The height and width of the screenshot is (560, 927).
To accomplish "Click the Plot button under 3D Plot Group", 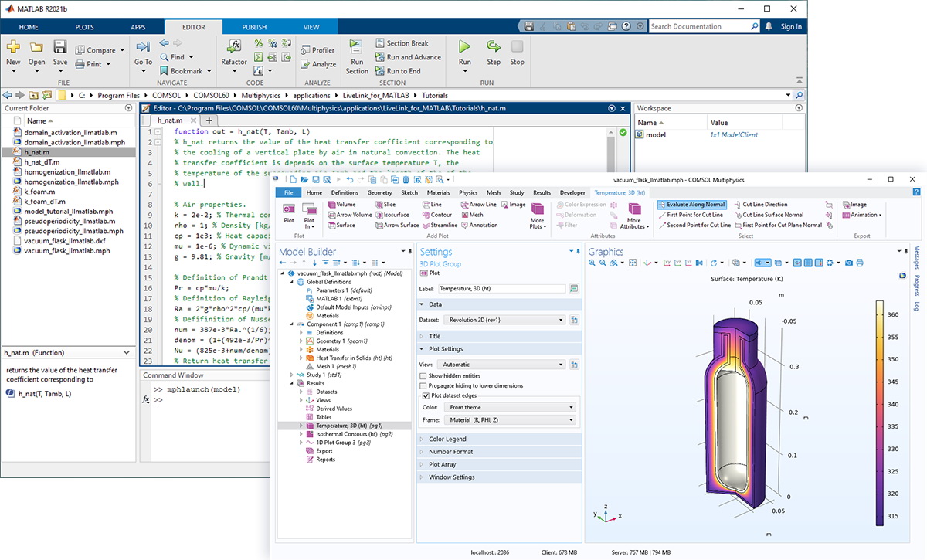I will pos(430,273).
